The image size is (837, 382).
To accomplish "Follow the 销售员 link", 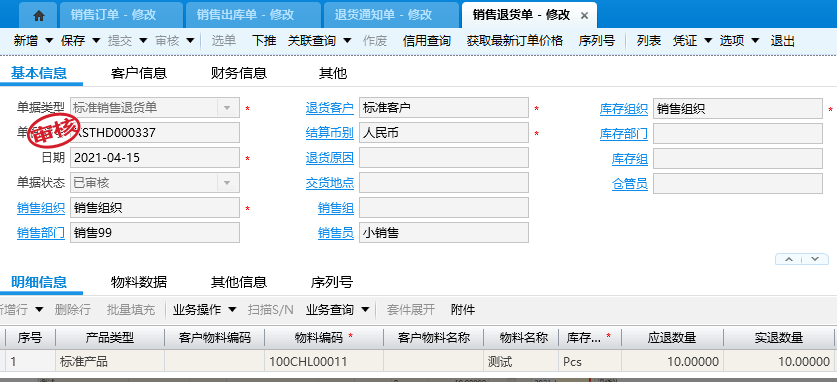I will pyautogui.click(x=336, y=233).
